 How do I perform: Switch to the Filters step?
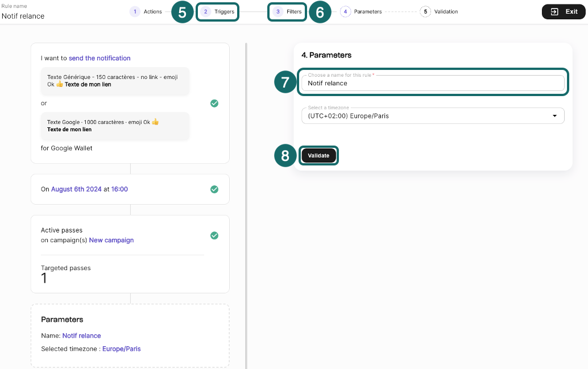point(287,11)
